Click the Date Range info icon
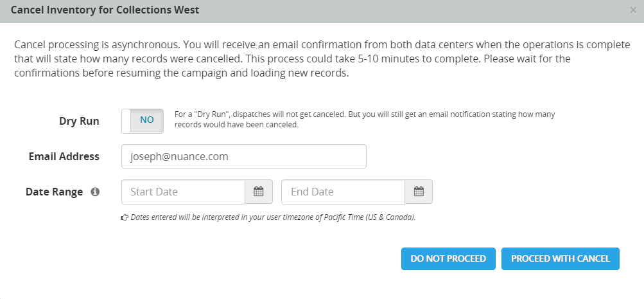The height and width of the screenshot is (299, 644). (x=95, y=192)
